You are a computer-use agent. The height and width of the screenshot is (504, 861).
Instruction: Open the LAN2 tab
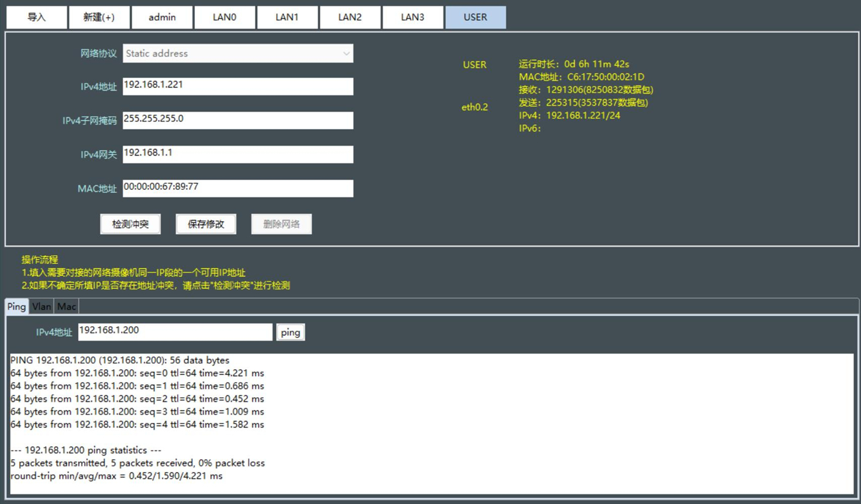[350, 17]
